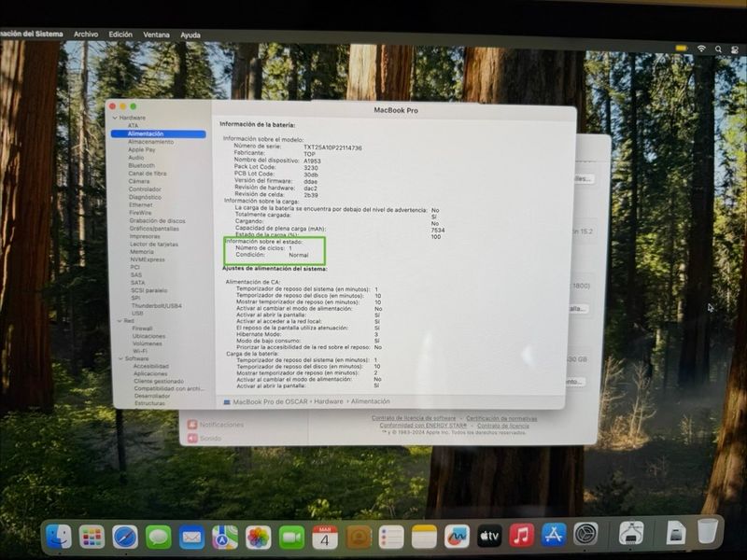This screenshot has height=560, width=747.
Task: Open Contrato de licencia de software link
Action: tap(414, 418)
